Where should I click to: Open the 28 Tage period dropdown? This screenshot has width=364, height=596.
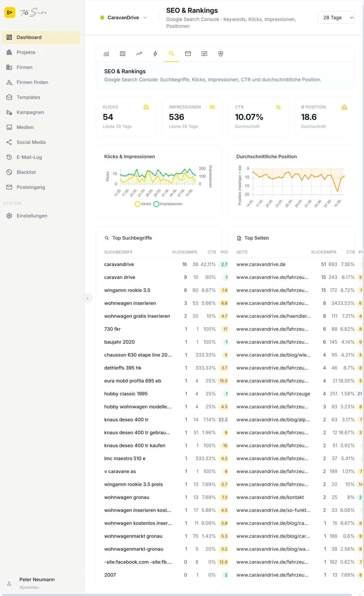pyautogui.click(x=336, y=18)
